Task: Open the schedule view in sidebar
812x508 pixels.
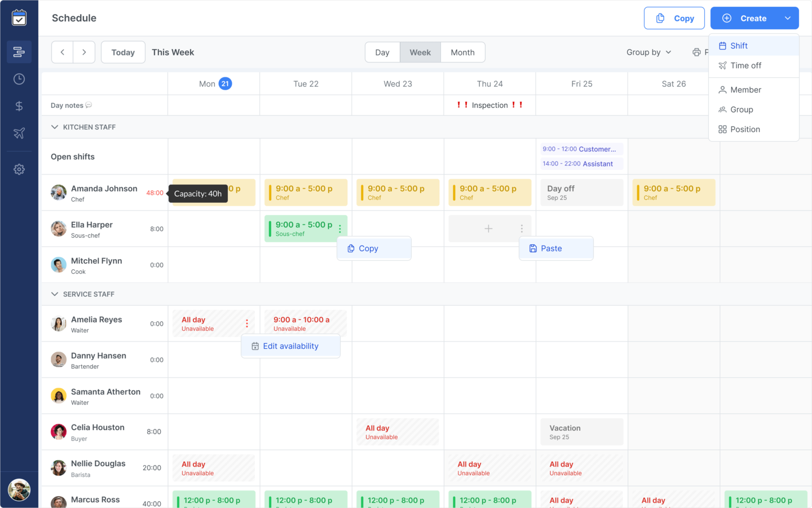Action: (19, 52)
